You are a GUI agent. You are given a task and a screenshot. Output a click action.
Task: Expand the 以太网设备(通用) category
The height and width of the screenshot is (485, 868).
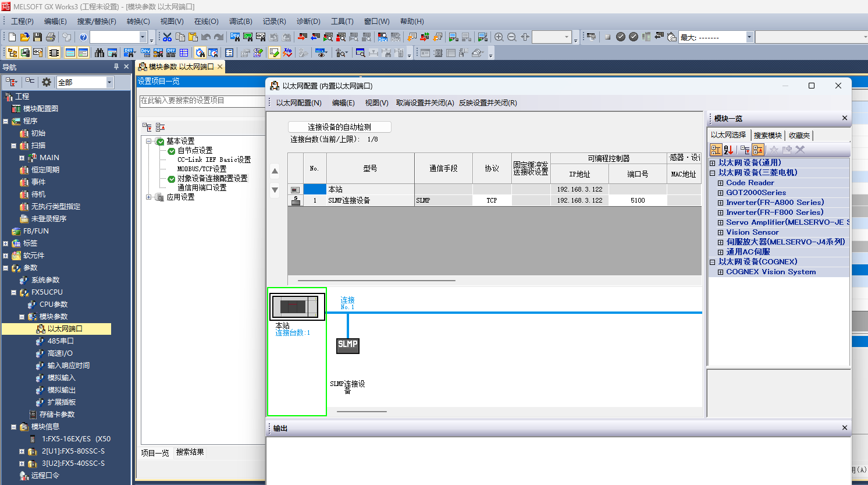click(x=712, y=163)
